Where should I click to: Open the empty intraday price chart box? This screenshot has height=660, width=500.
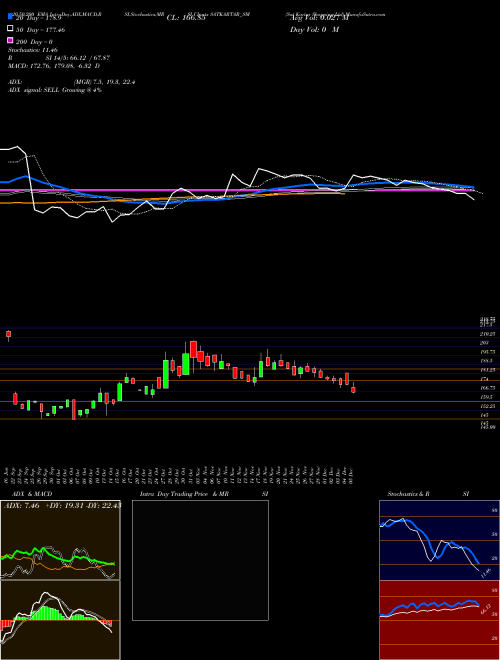(200, 560)
